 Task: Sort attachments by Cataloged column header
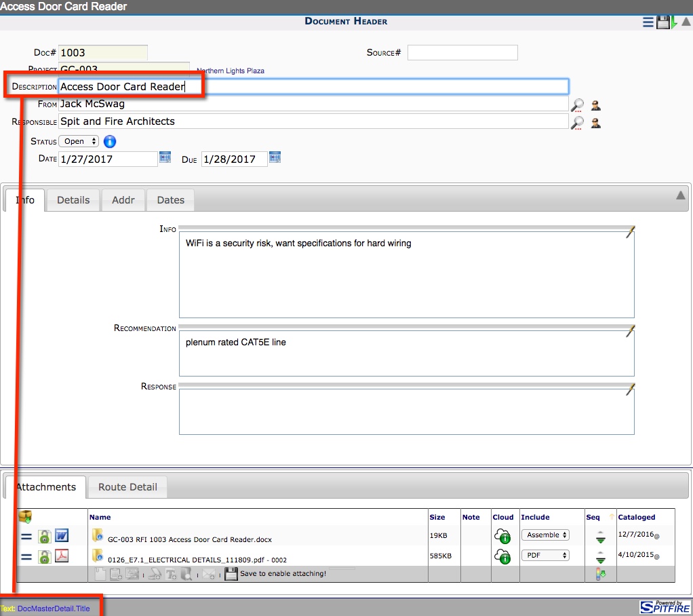(x=637, y=517)
